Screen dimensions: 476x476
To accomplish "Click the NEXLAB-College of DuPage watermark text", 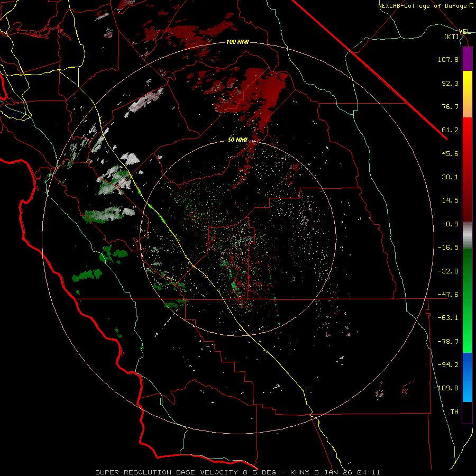I will 423,6.
